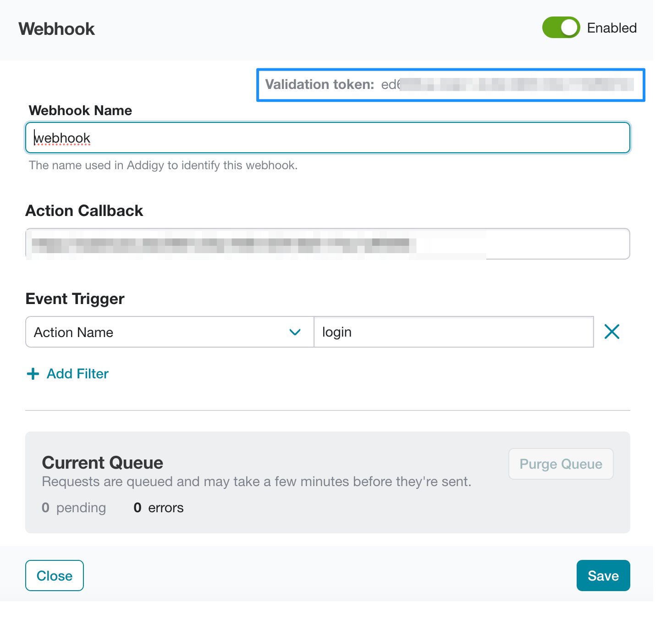Click the Enabled label text

tap(611, 28)
